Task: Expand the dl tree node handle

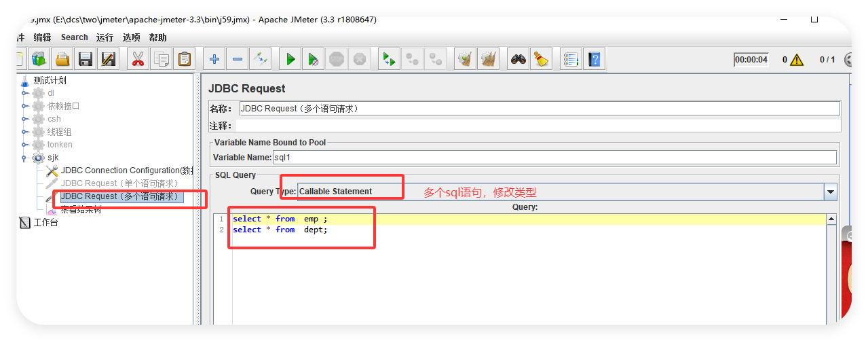Action: 25,93
